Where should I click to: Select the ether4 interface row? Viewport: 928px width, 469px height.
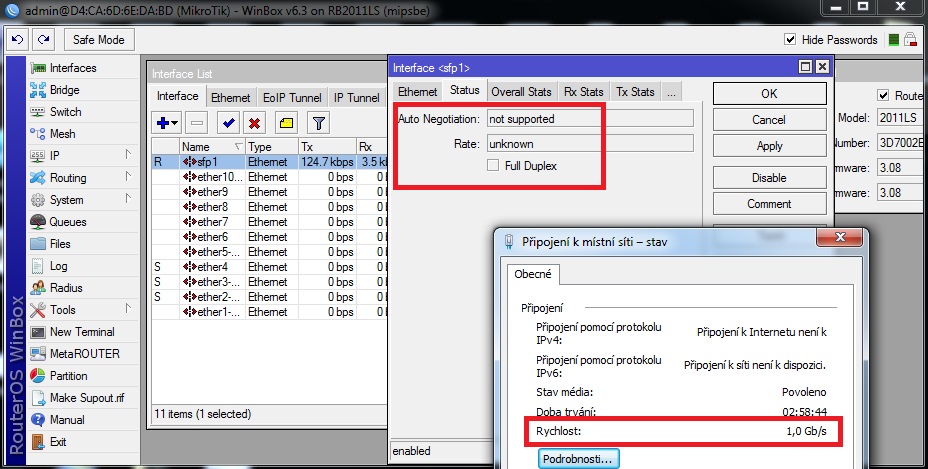[x=269, y=267]
